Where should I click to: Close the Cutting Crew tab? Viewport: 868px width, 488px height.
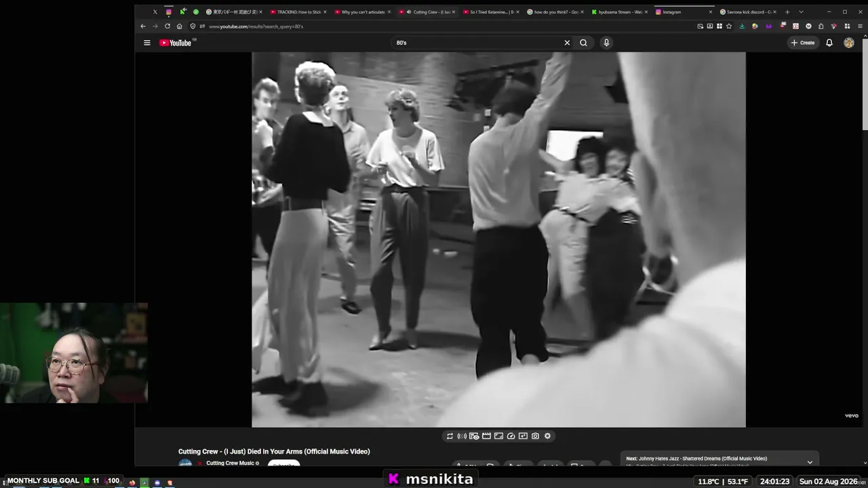coord(454,12)
